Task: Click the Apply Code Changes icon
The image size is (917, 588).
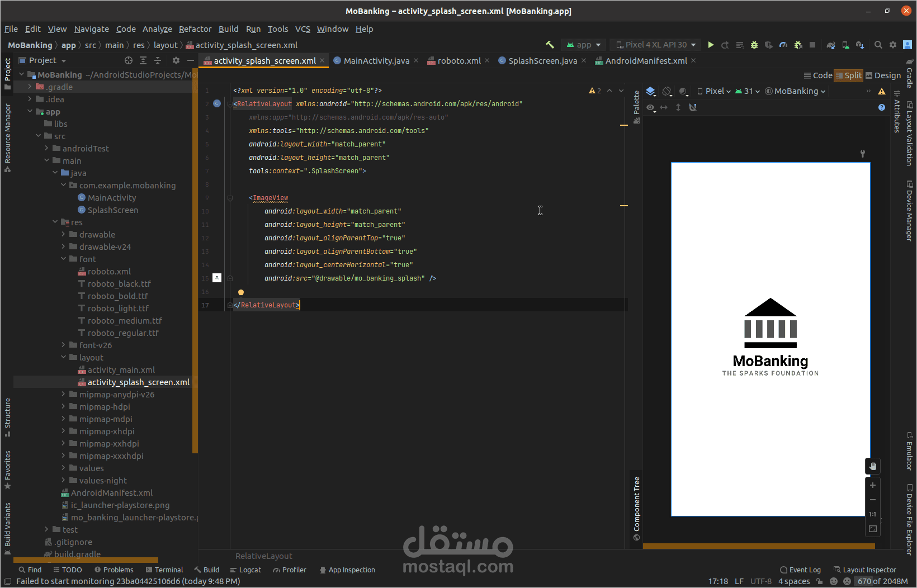Action: [x=740, y=45]
